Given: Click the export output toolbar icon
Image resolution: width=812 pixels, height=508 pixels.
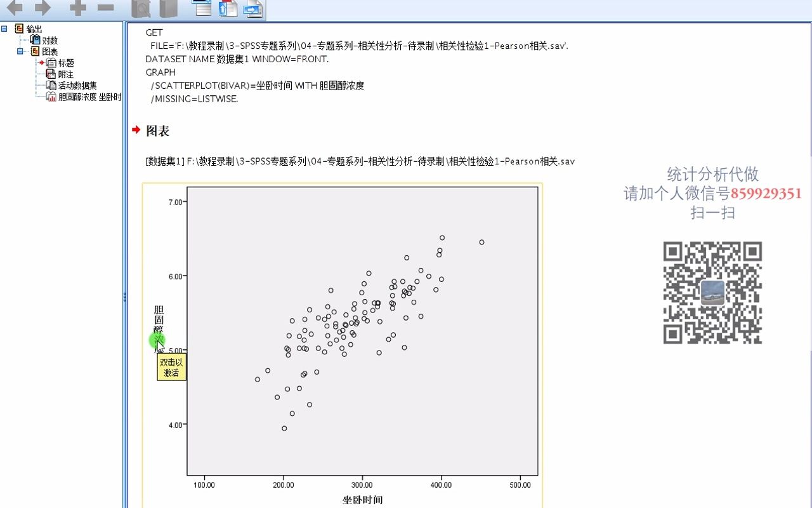Looking at the screenshot, I should pos(252,9).
